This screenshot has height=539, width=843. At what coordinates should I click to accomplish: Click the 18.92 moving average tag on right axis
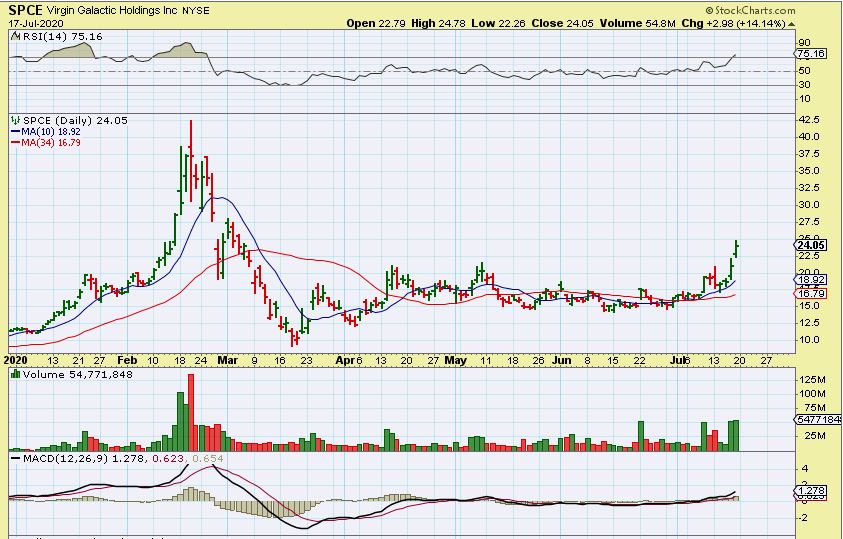point(811,280)
